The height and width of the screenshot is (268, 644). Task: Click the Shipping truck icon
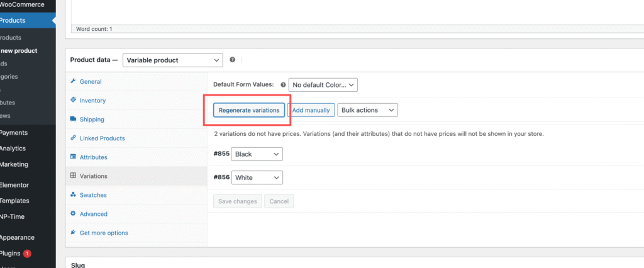pos(74,119)
